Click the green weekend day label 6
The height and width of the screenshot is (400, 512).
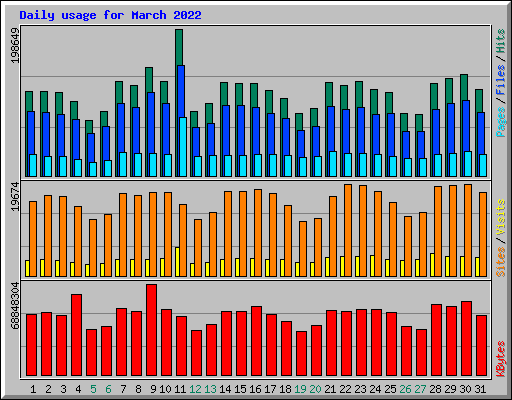tap(108, 389)
